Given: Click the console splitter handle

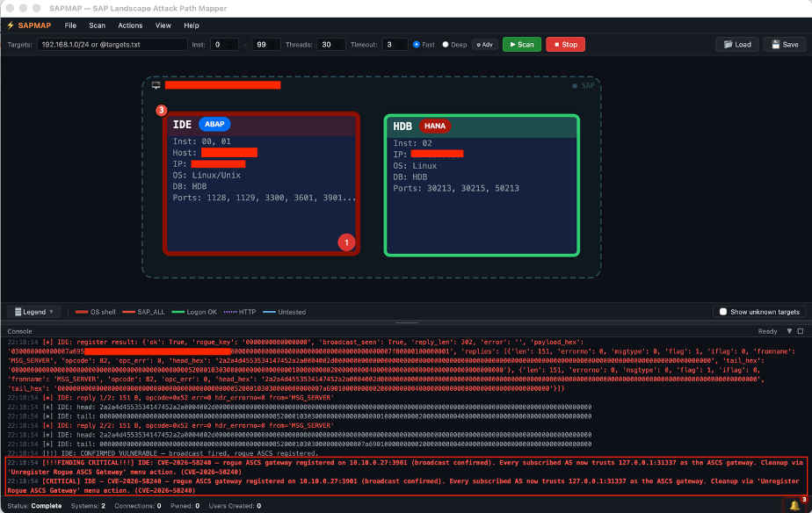Looking at the screenshot, I should 407,322.
